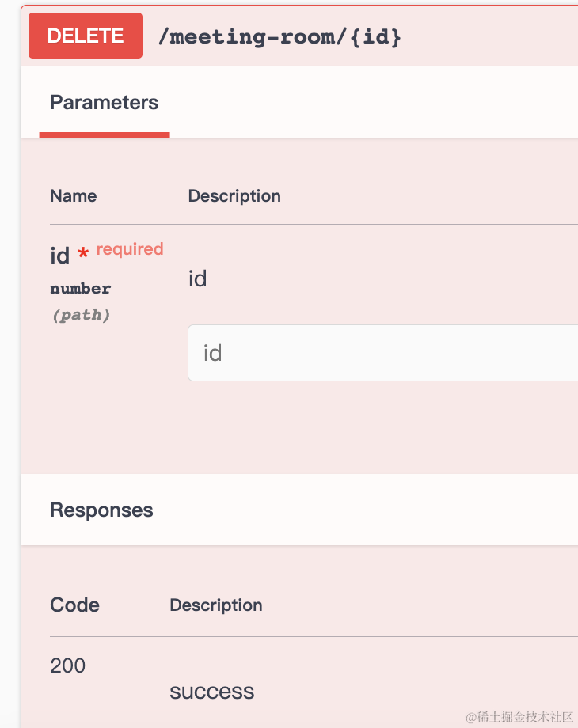Screen dimensions: 578x728
Task: Click the Responses section heading
Action: coord(101,510)
